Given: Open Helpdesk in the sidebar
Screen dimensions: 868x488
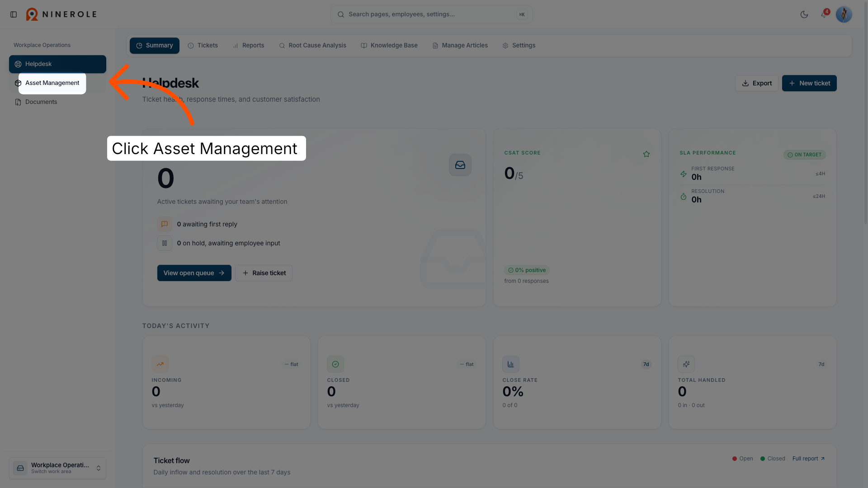Looking at the screenshot, I should tap(57, 64).
